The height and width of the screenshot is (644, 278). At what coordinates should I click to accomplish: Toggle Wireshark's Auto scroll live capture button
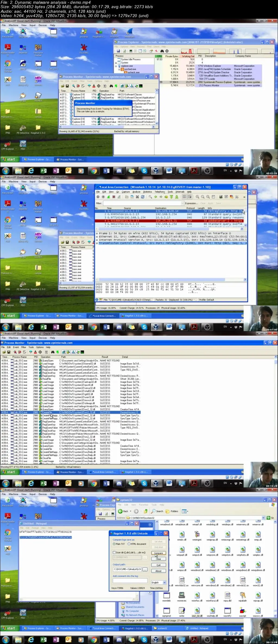click(x=190, y=197)
